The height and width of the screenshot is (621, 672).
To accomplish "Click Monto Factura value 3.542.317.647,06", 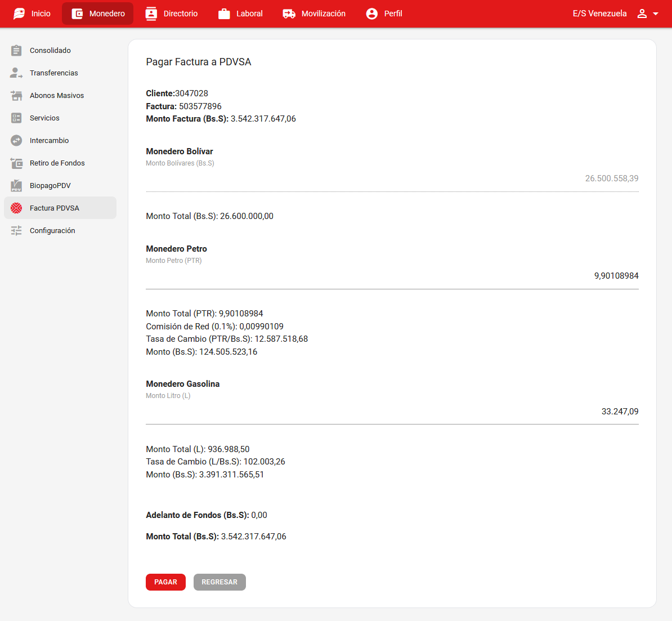I will 263,119.
